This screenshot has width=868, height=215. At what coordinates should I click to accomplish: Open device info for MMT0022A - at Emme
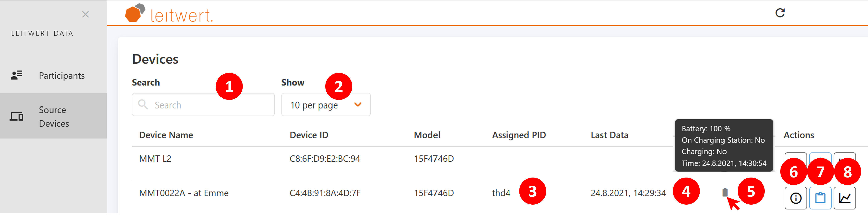coord(795,198)
